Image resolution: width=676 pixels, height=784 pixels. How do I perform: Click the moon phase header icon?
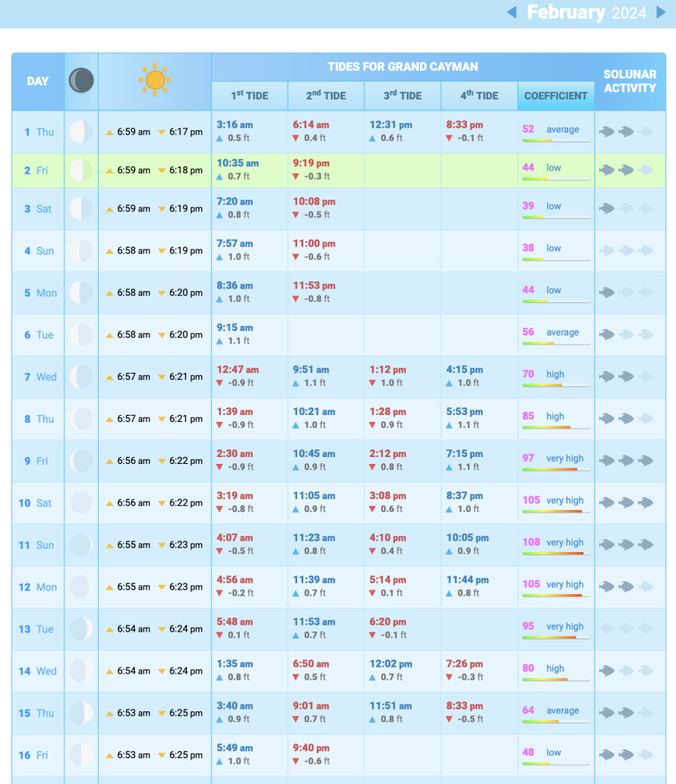pyautogui.click(x=81, y=80)
